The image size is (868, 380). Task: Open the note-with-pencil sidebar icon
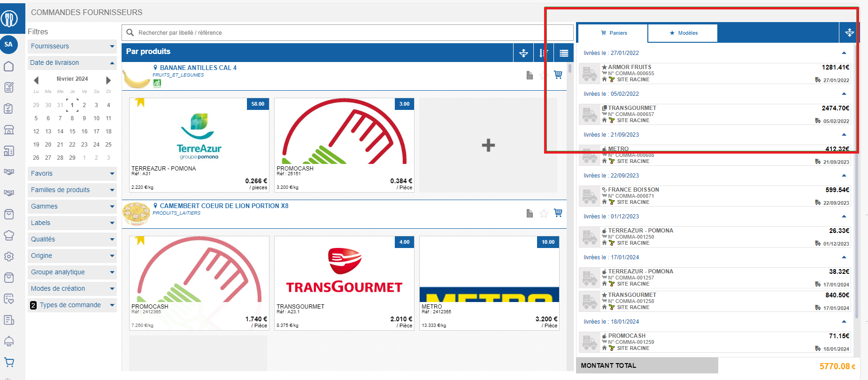[x=9, y=87]
